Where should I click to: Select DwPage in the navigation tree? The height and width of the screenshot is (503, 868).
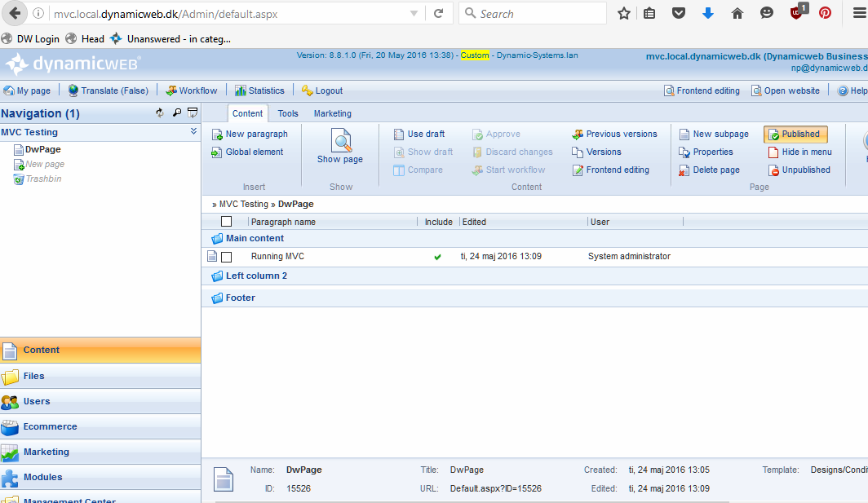point(42,150)
